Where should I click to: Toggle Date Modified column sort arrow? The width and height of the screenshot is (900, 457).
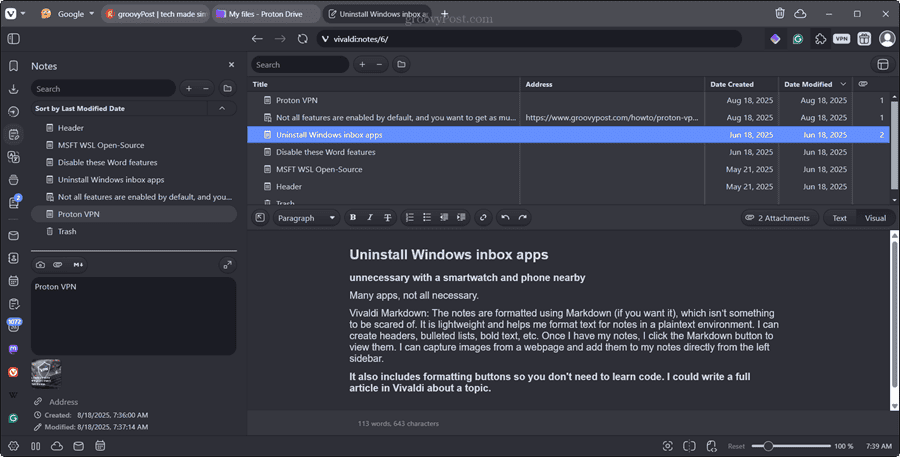(843, 84)
